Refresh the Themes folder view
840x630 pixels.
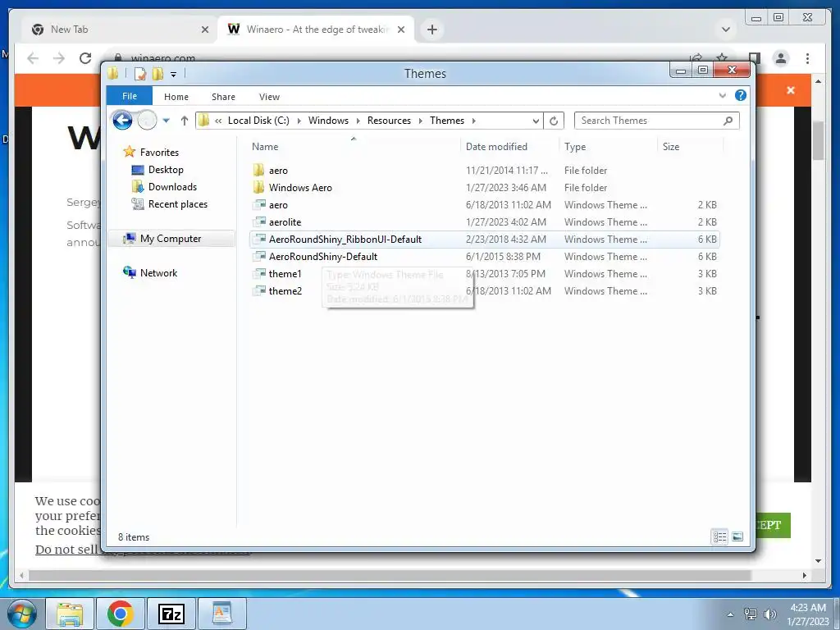554,121
